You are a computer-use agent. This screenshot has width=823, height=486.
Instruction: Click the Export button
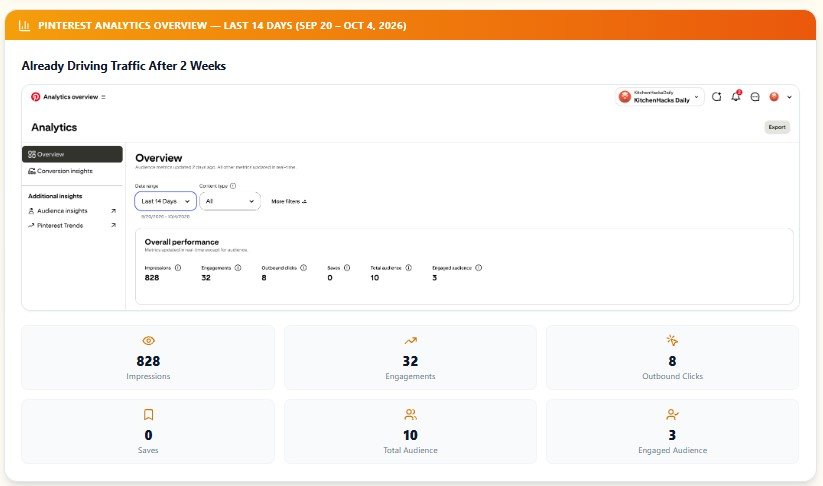pos(777,127)
